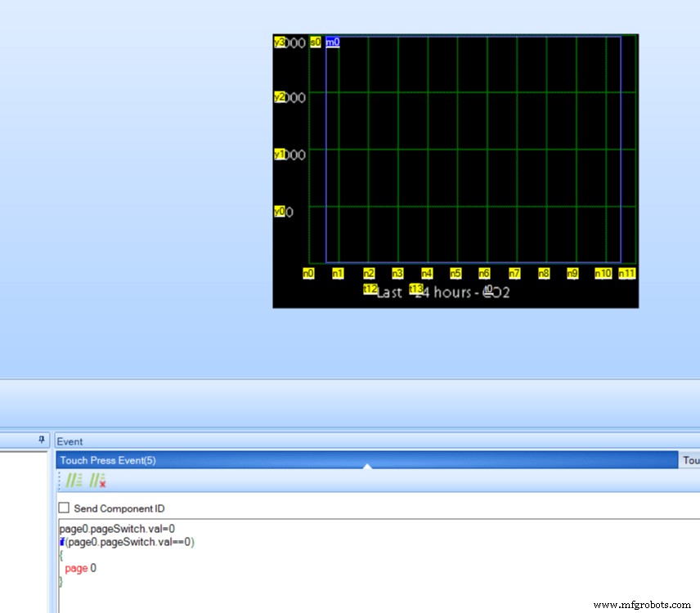Select the y3000 axis label component
The width and height of the screenshot is (700, 613).
(281, 41)
